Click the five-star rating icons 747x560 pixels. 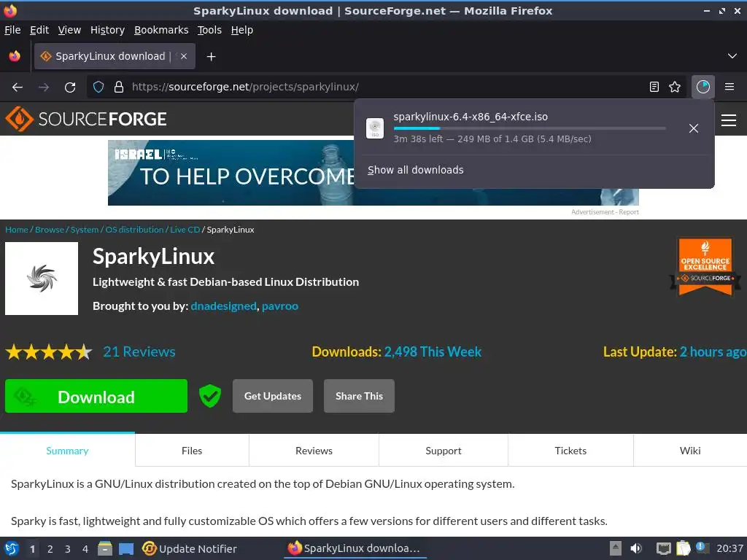49,352
